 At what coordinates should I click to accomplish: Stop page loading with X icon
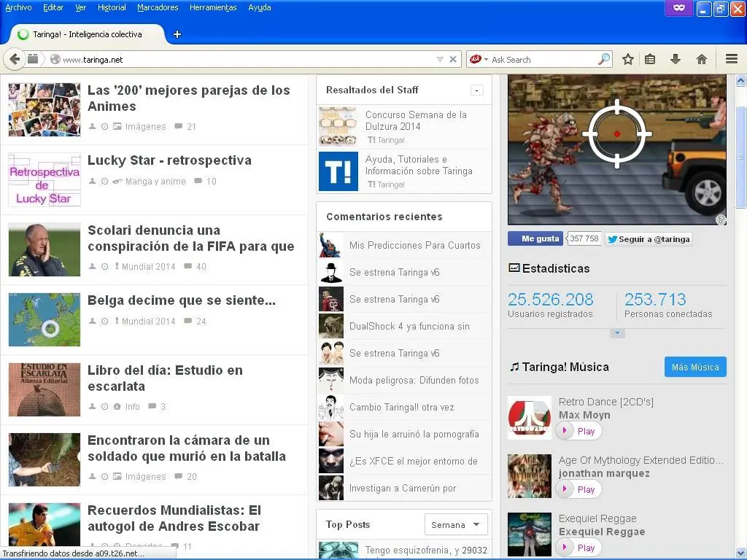click(453, 60)
